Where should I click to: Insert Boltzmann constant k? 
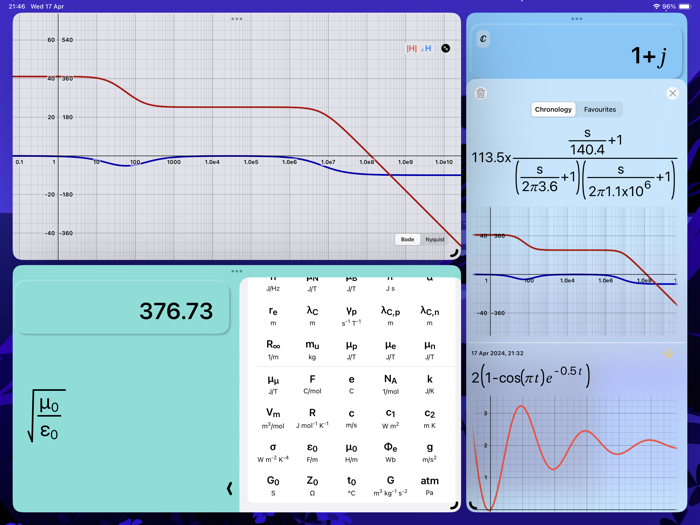click(x=429, y=384)
